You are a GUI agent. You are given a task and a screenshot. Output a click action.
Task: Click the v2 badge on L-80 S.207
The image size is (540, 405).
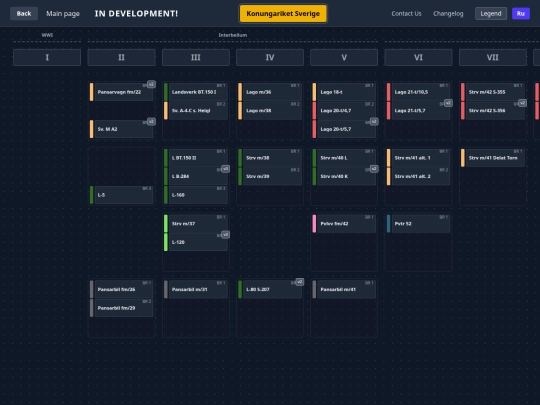pyautogui.click(x=300, y=282)
